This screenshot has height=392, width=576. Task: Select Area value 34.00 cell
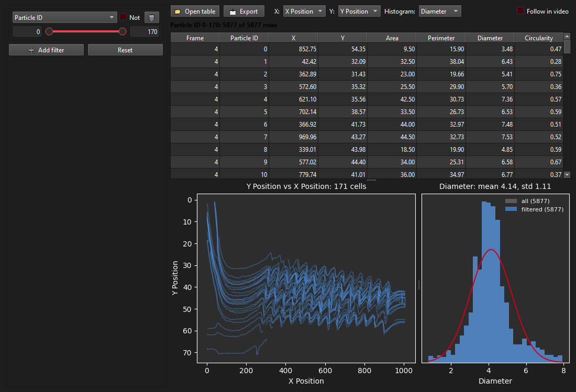[x=392, y=162]
